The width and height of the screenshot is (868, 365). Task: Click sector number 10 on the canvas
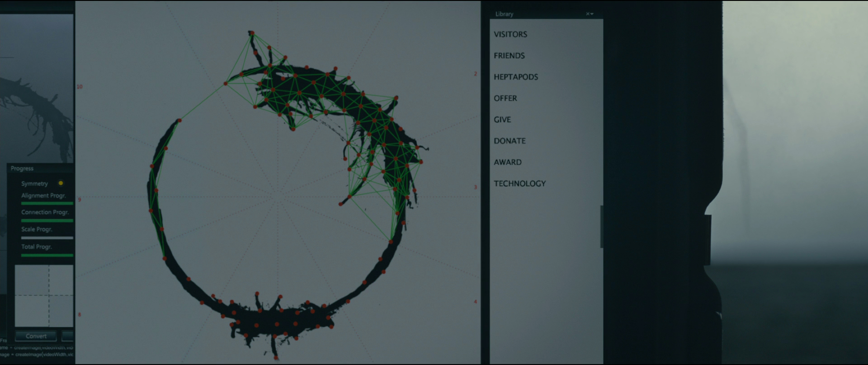(x=80, y=87)
